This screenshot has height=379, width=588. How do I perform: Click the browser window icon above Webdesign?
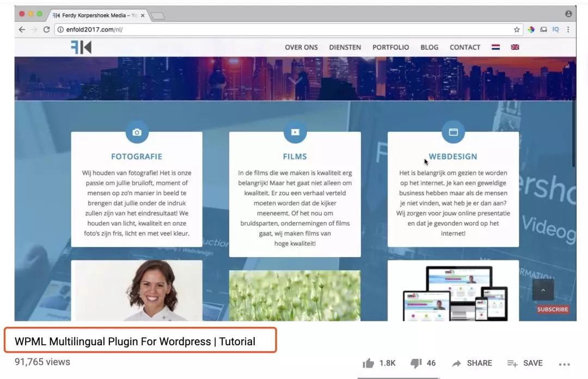[x=454, y=132]
